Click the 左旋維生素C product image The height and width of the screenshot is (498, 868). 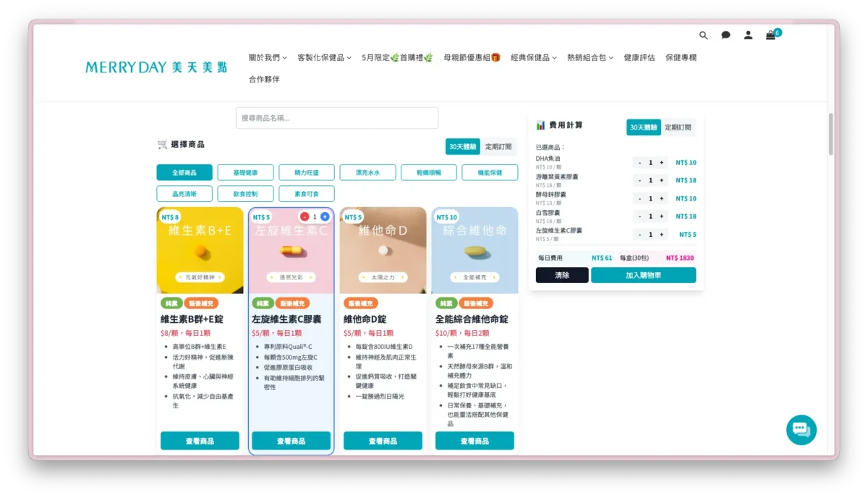pyautogui.click(x=292, y=250)
